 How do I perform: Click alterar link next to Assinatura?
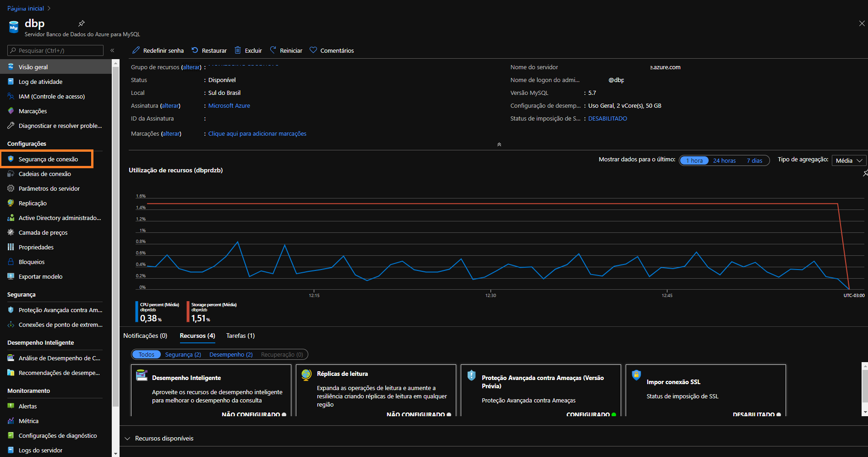coord(170,105)
